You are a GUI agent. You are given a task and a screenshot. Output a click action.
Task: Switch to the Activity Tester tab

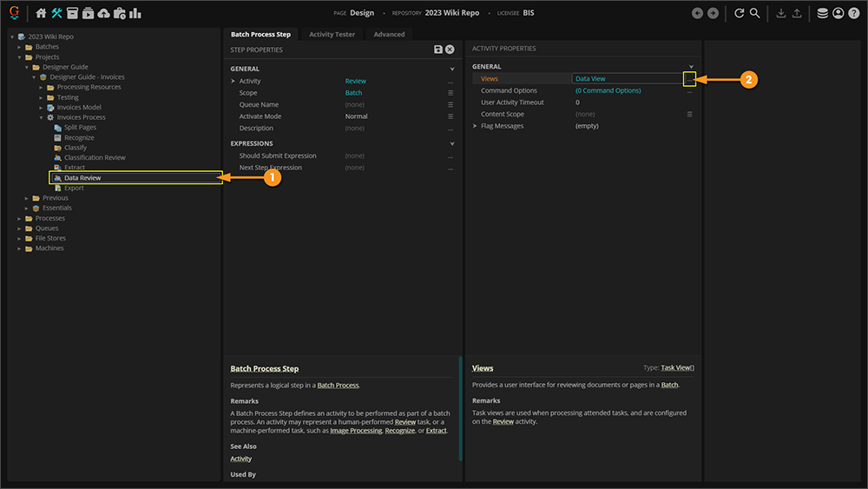click(332, 34)
